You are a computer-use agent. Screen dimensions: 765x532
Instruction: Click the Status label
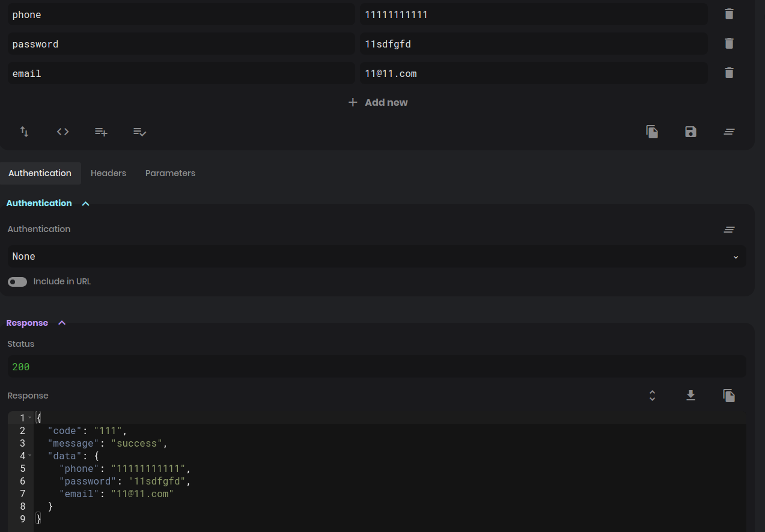(x=21, y=344)
